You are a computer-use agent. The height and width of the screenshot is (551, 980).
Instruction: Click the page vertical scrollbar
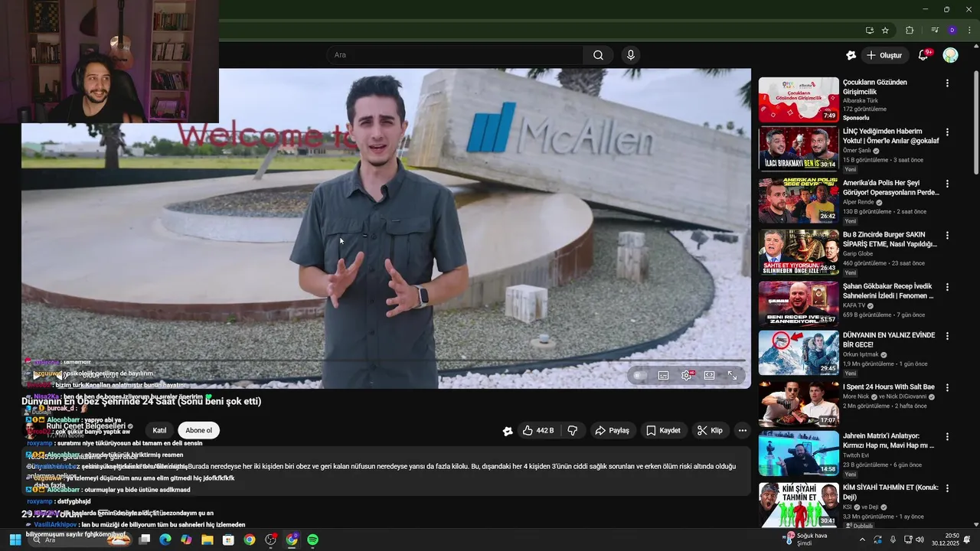pos(975,122)
